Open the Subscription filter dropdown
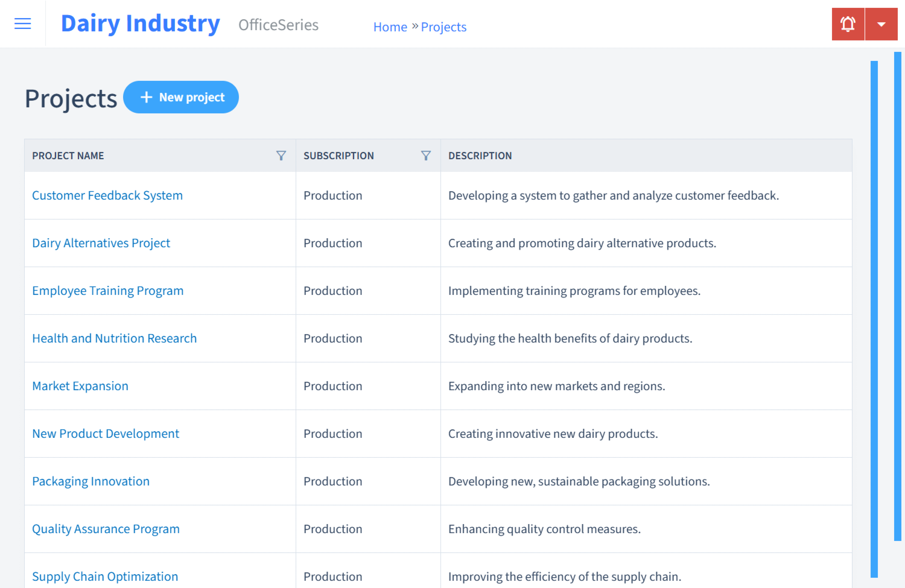This screenshot has height=588, width=905. tap(427, 156)
